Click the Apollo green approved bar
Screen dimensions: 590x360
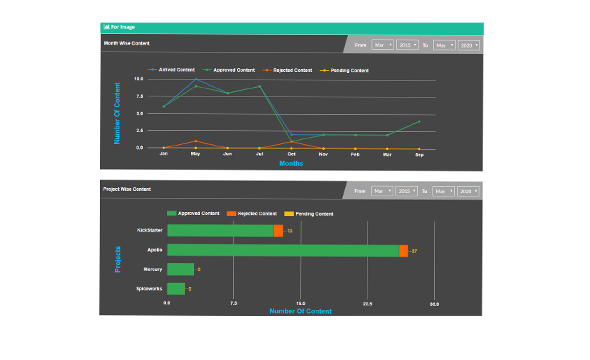[283, 251]
